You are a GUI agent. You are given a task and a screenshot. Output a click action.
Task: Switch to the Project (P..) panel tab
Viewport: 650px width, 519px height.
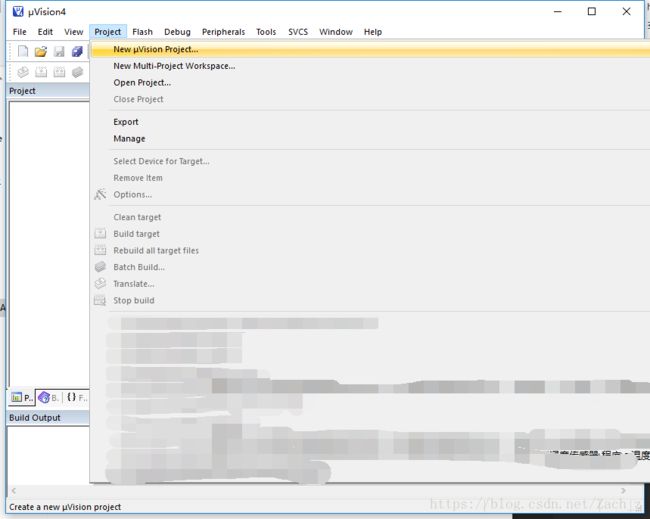(x=22, y=398)
